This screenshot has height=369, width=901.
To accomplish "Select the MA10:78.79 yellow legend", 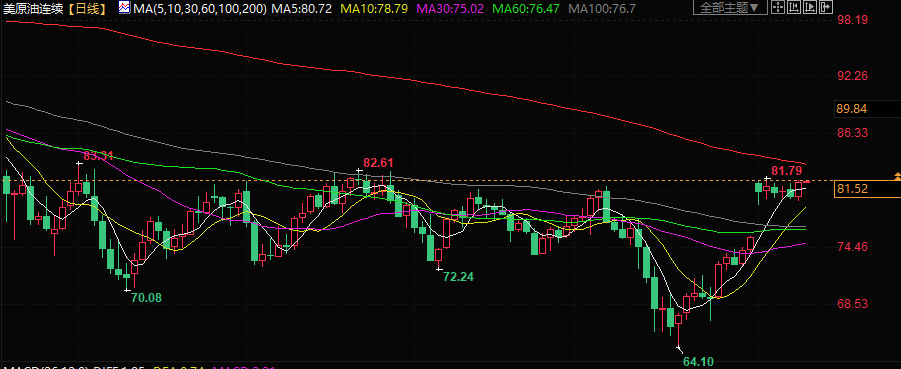I will point(375,8).
